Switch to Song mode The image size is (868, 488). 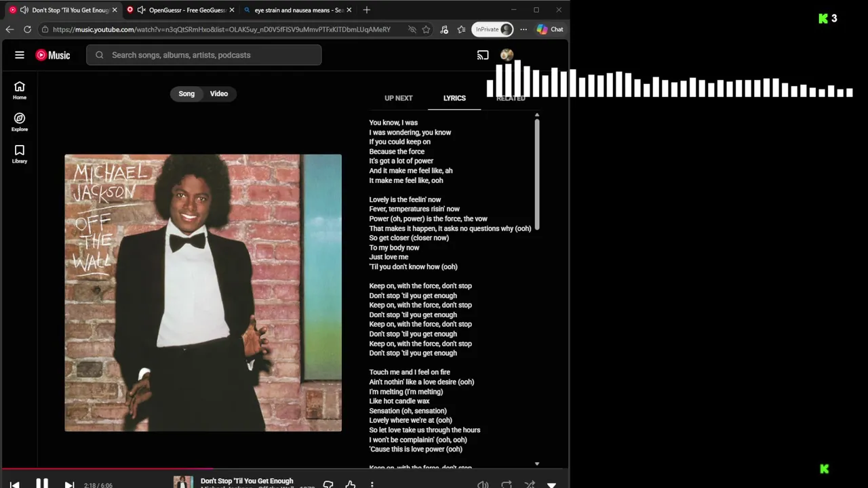click(x=186, y=94)
